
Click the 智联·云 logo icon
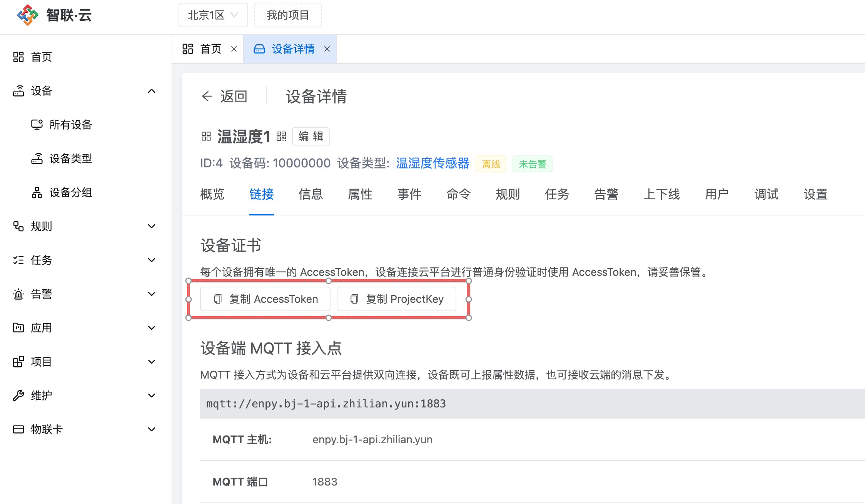tap(28, 15)
